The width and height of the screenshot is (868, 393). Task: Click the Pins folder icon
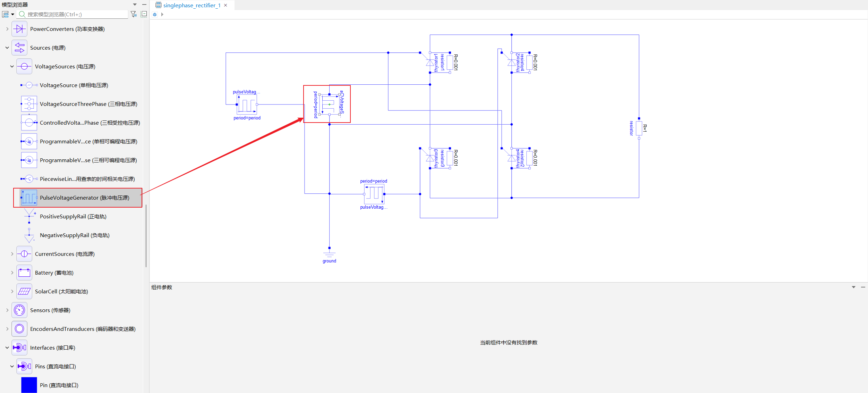[24, 366]
